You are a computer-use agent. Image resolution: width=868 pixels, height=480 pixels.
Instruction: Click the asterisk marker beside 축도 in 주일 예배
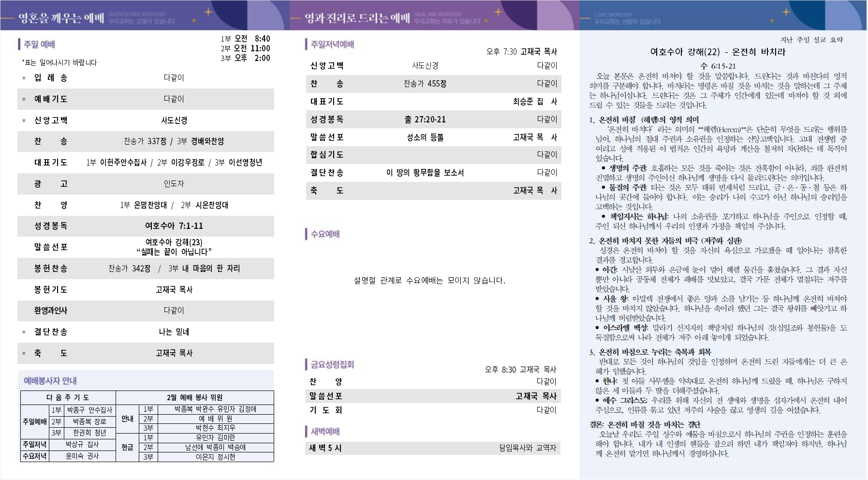click(x=24, y=354)
